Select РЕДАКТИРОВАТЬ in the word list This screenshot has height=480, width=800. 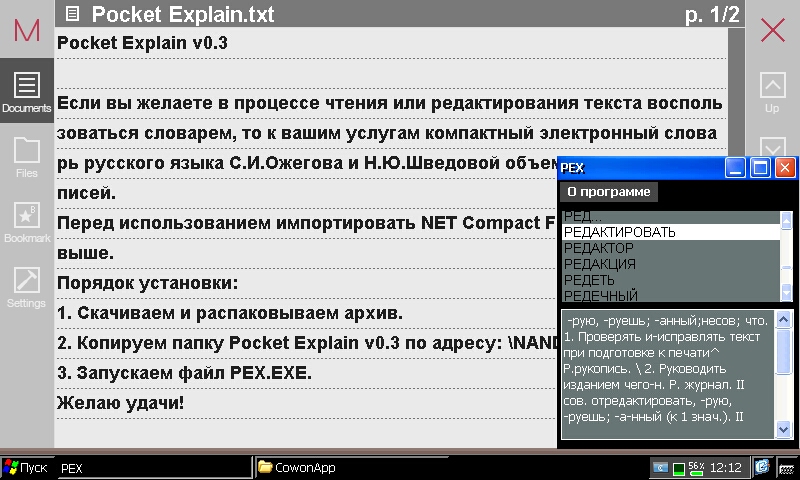(x=671, y=232)
